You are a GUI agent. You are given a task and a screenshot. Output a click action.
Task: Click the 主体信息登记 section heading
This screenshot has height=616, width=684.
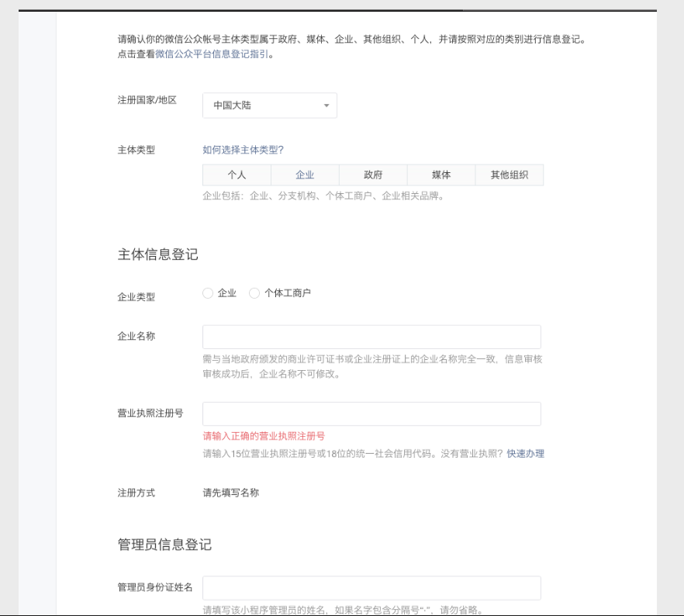[158, 254]
